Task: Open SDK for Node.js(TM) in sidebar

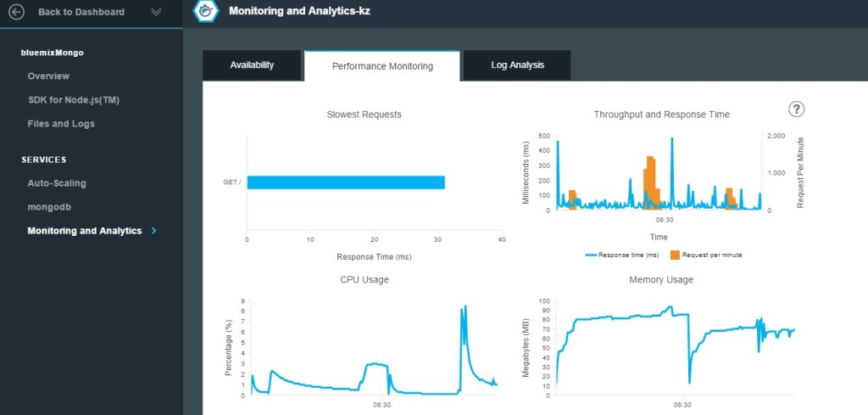Action: [74, 100]
